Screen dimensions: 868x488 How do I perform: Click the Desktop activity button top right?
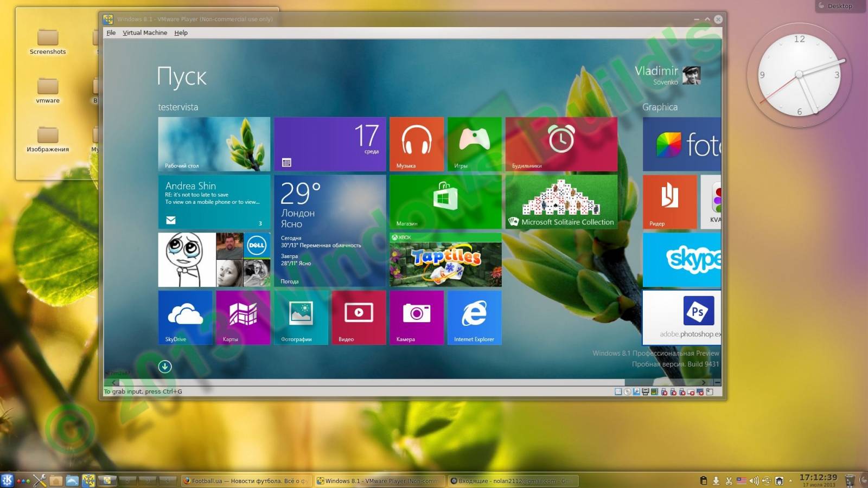tap(840, 6)
